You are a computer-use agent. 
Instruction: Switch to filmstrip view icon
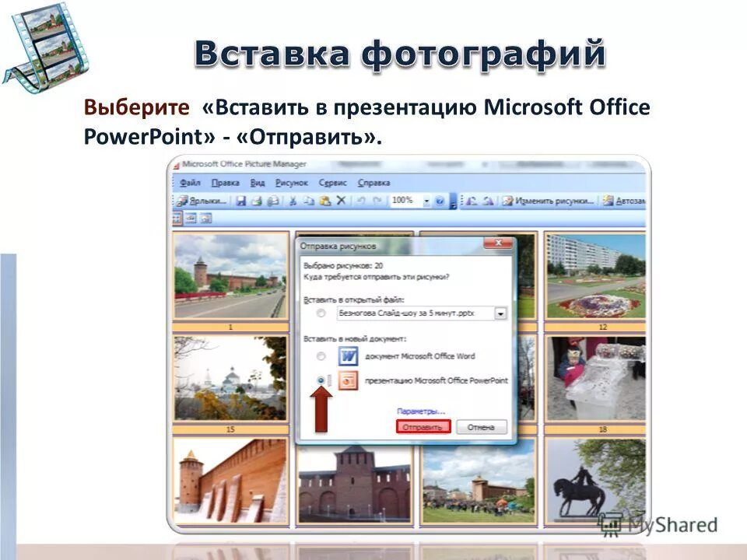191,219
